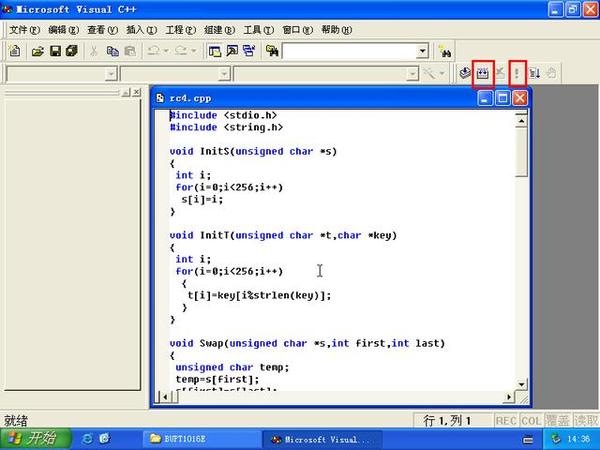This screenshot has height=450, width=600.
Task: Open the 文件(F) menu
Action: tap(24, 29)
